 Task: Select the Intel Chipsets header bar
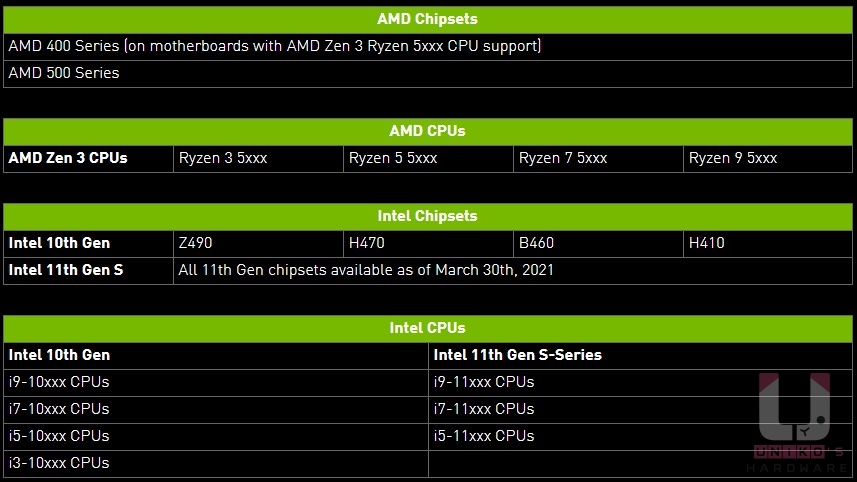point(427,216)
